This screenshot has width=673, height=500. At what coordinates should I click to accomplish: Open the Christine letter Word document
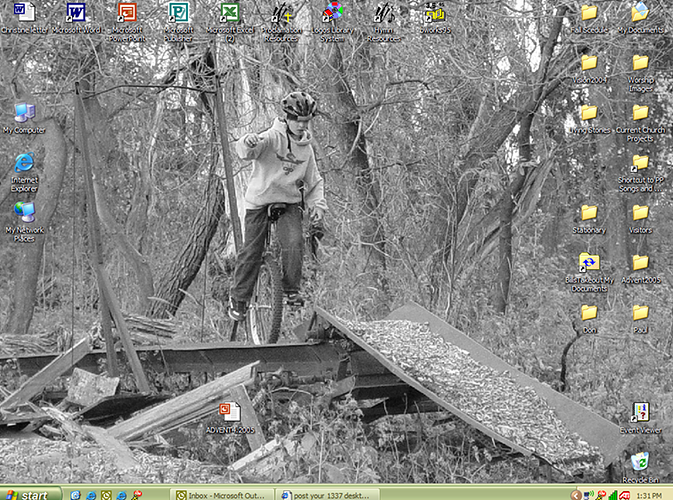pos(24,18)
